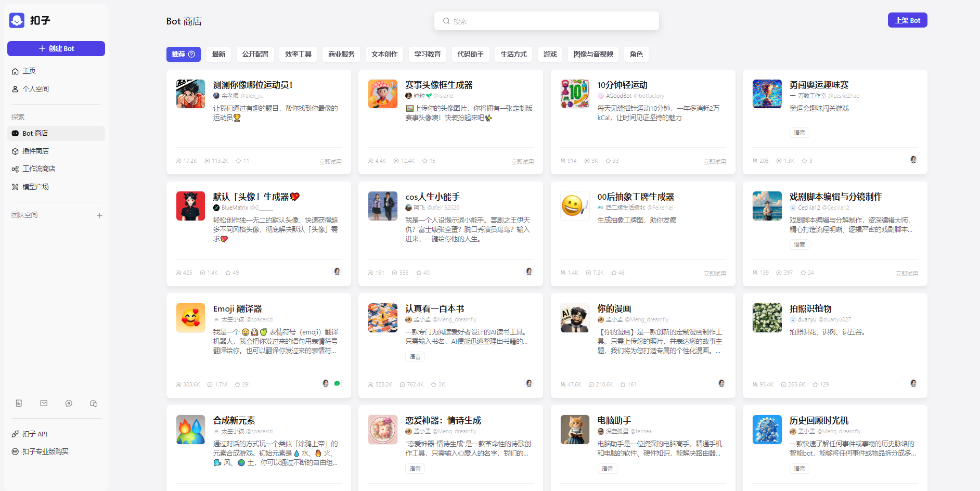Click author name duanyu @duanyu027
This screenshot has height=491, width=980.
(820, 319)
